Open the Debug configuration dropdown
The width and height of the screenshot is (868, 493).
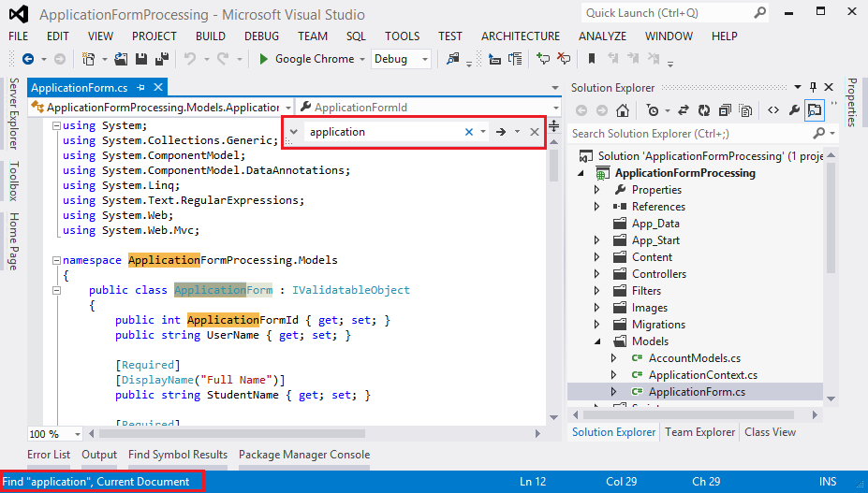424,59
